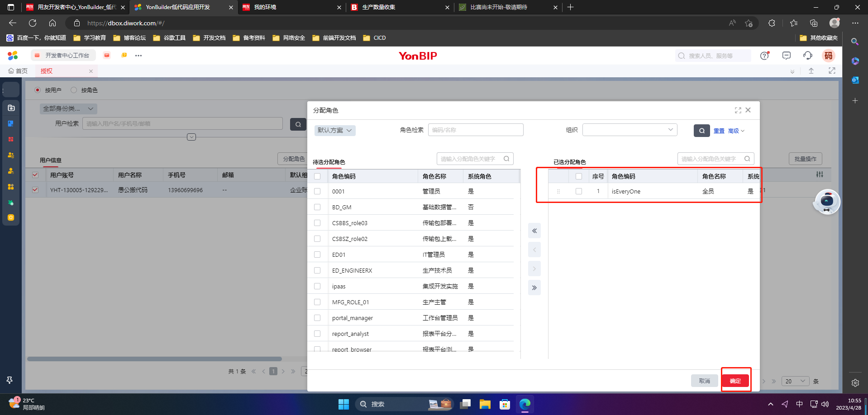Image resolution: width=868 pixels, height=415 pixels.
Task: Open the 开发文档 bookmark folder
Action: point(209,38)
